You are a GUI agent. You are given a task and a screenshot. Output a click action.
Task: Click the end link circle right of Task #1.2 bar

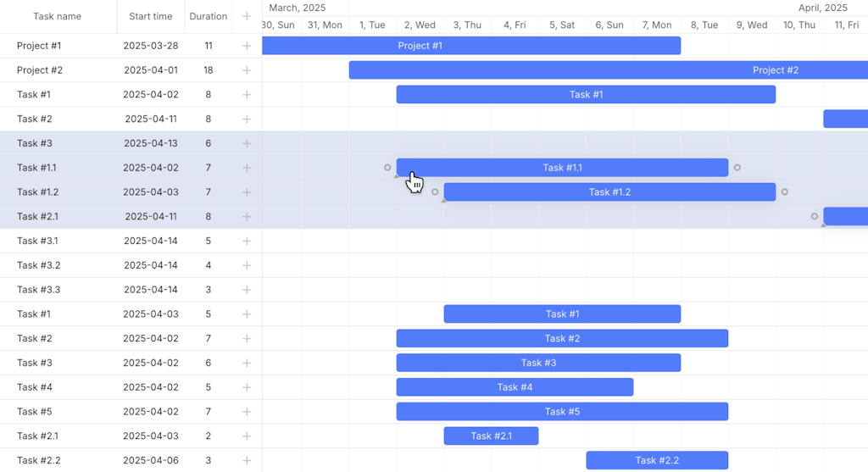785,192
